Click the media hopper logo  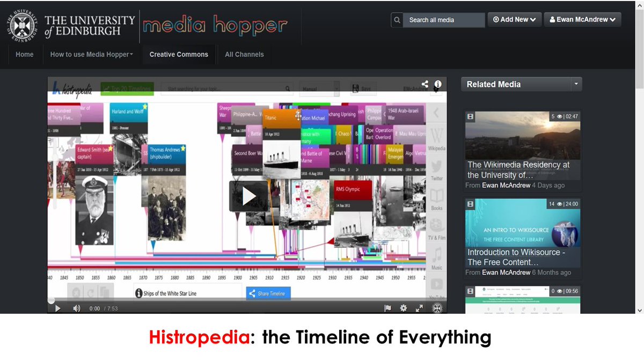[215, 25]
